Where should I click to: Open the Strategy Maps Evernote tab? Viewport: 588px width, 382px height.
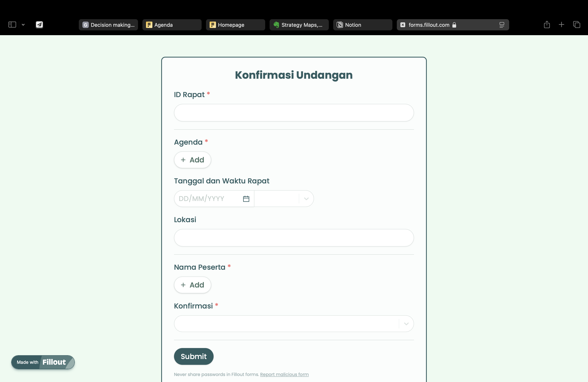(x=299, y=25)
